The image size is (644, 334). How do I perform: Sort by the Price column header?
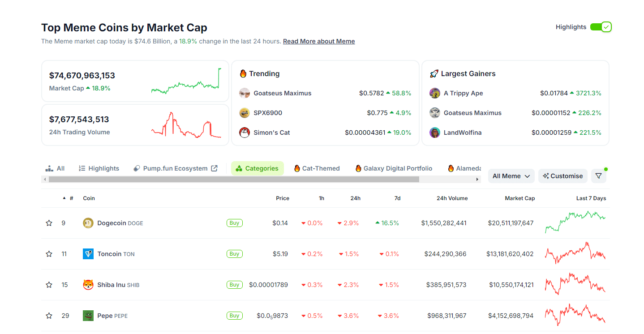tap(282, 198)
